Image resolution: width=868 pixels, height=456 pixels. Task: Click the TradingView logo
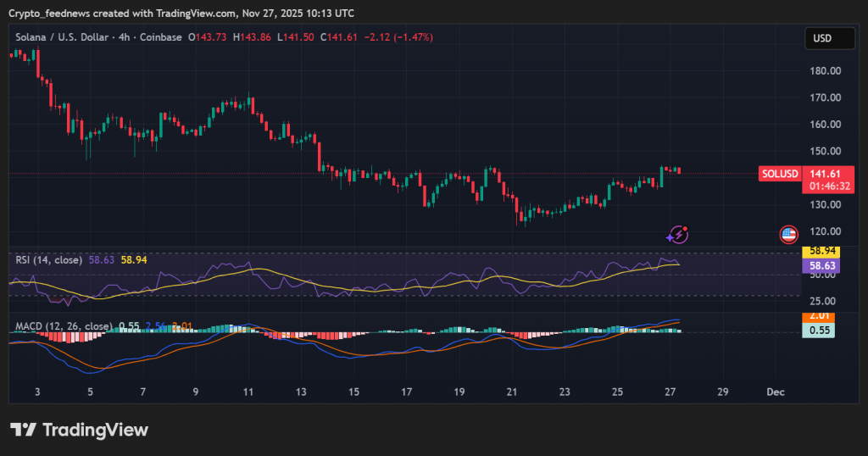tap(79, 430)
